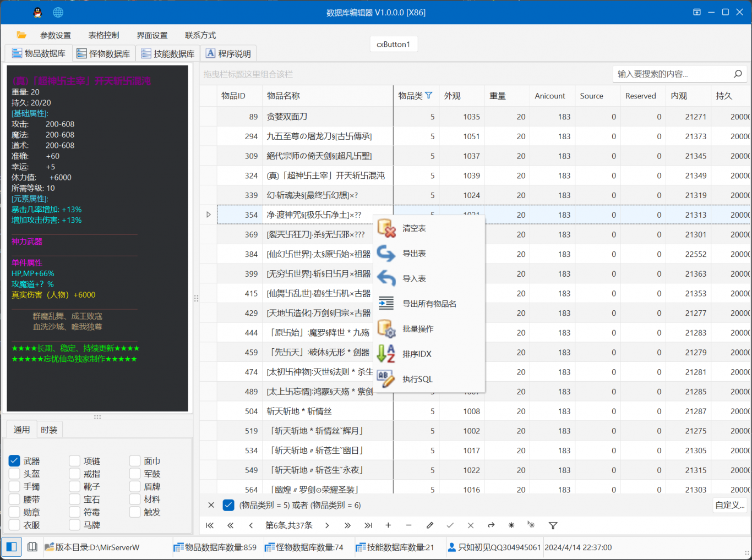752x560 pixels.
Task: Go to next page of records
Action: tap(347, 525)
